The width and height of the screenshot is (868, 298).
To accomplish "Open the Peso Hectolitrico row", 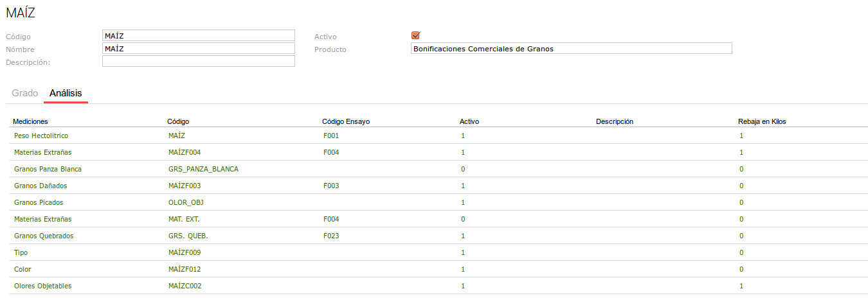I will coord(41,136).
